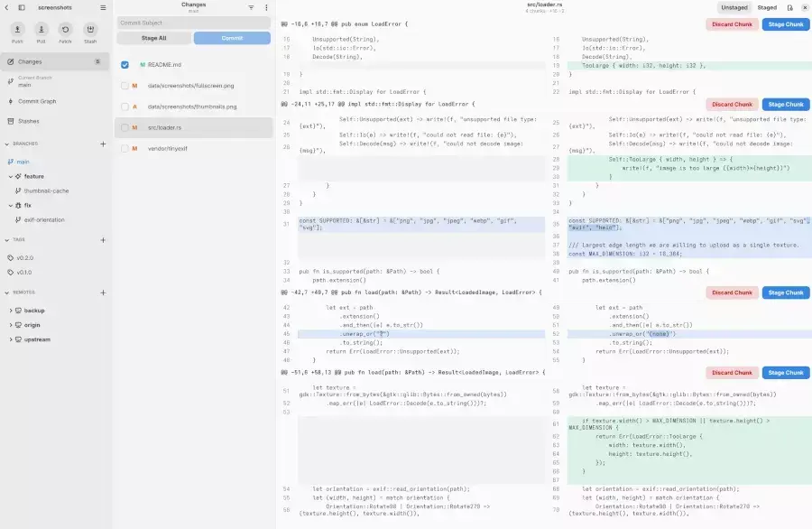812x529 pixels.
Task: Collapse the BRANCHES section
Action: pos(6,144)
